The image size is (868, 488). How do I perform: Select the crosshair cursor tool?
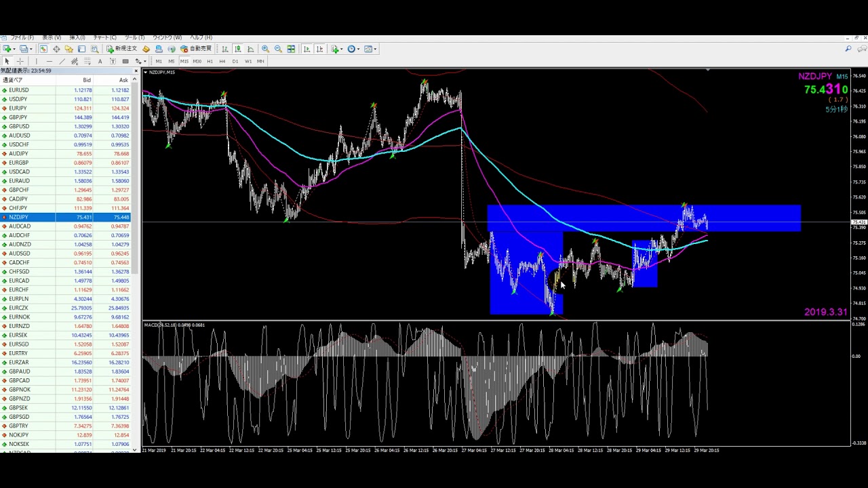point(20,62)
